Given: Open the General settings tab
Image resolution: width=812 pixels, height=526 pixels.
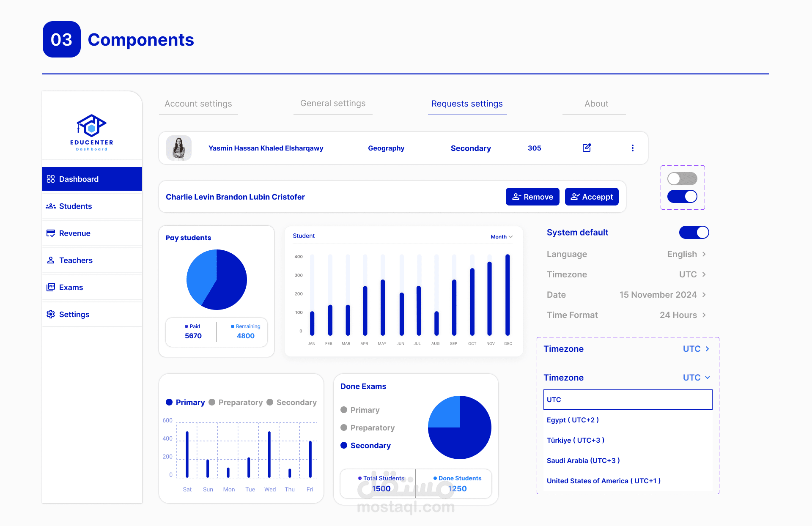Looking at the screenshot, I should pos(333,104).
